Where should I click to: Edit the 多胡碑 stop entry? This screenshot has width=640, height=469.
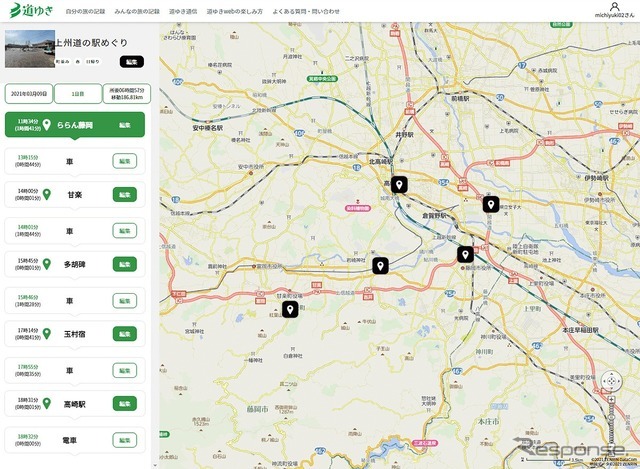124,265
